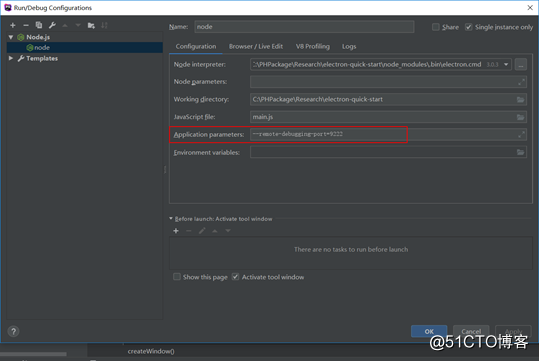539x361 pixels.
Task: Move configuration down in left toolbar
Action: [78, 25]
